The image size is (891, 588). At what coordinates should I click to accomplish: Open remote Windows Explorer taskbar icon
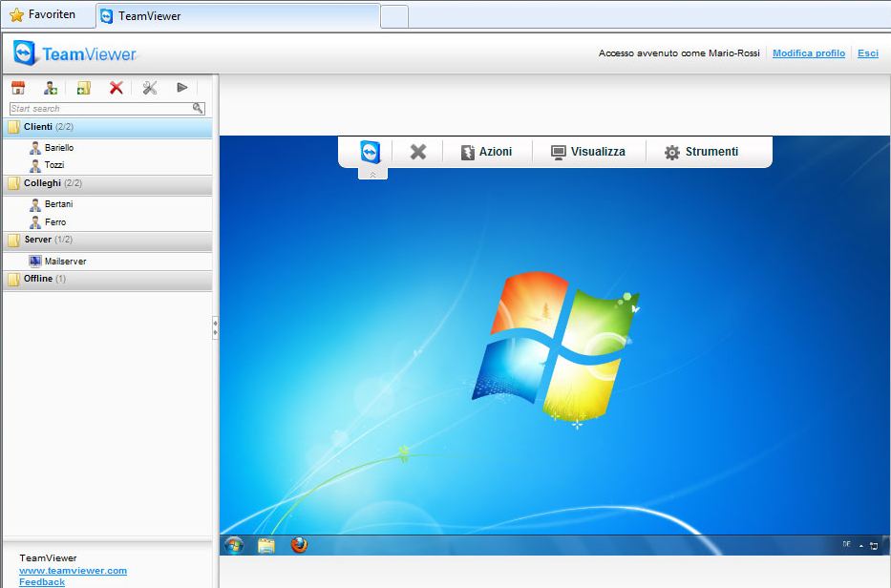tap(266, 545)
